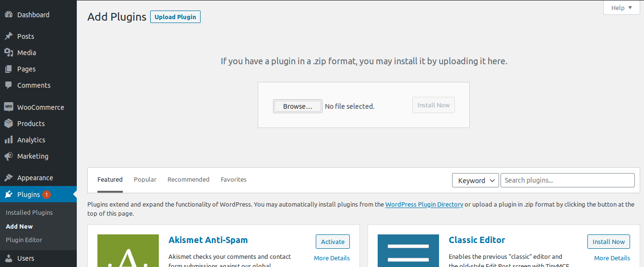The height and width of the screenshot is (267, 644).
Task: Open Analytics in the admin menu
Action: (x=38, y=140)
